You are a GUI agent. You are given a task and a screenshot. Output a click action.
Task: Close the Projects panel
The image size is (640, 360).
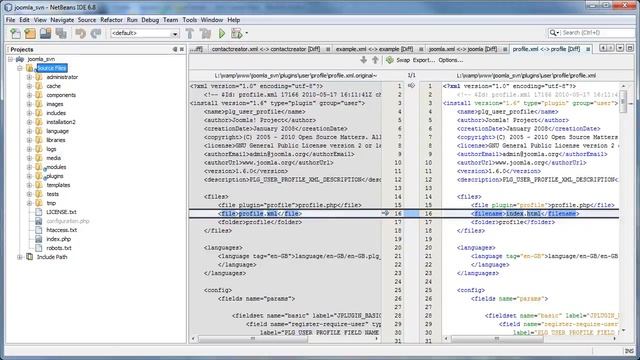[182, 49]
